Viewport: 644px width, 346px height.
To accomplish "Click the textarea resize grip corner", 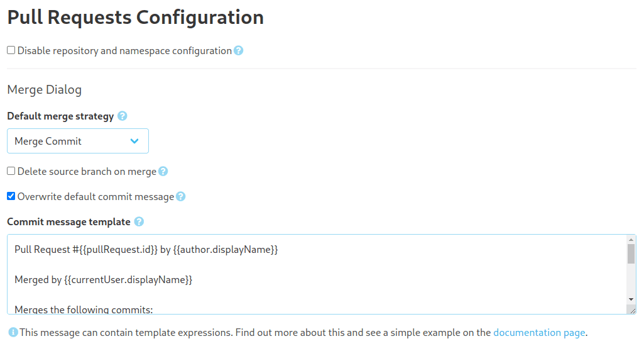I will [x=631, y=310].
